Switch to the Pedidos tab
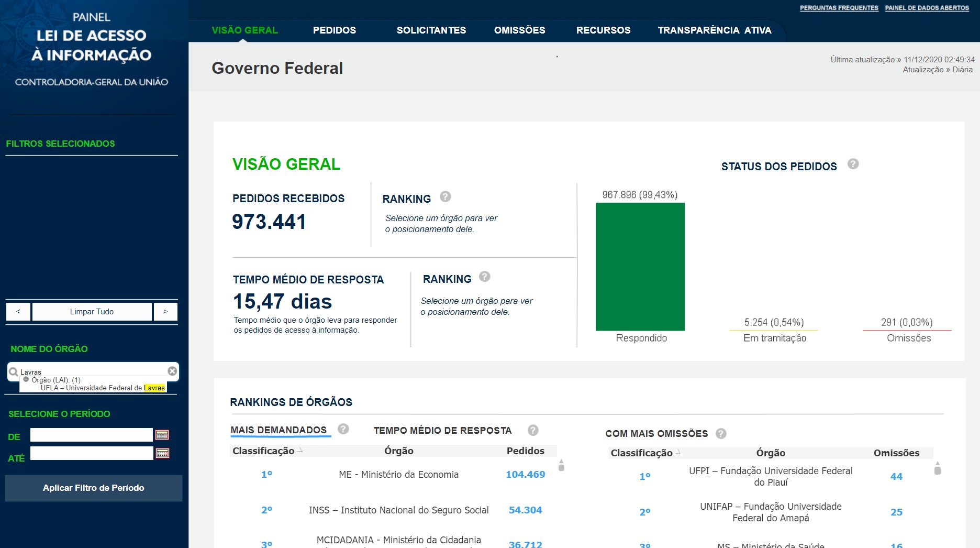The image size is (980, 548). tap(334, 30)
